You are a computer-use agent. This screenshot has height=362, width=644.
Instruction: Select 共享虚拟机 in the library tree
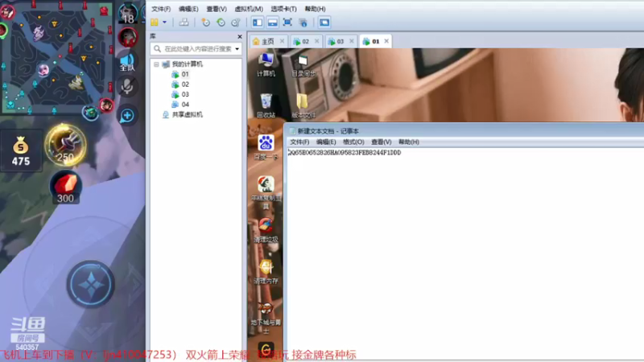pyautogui.click(x=187, y=114)
